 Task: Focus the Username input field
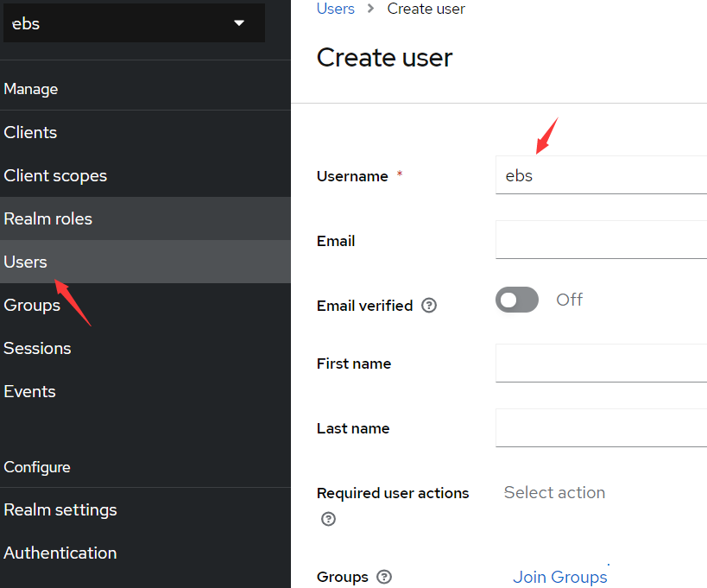coord(601,175)
